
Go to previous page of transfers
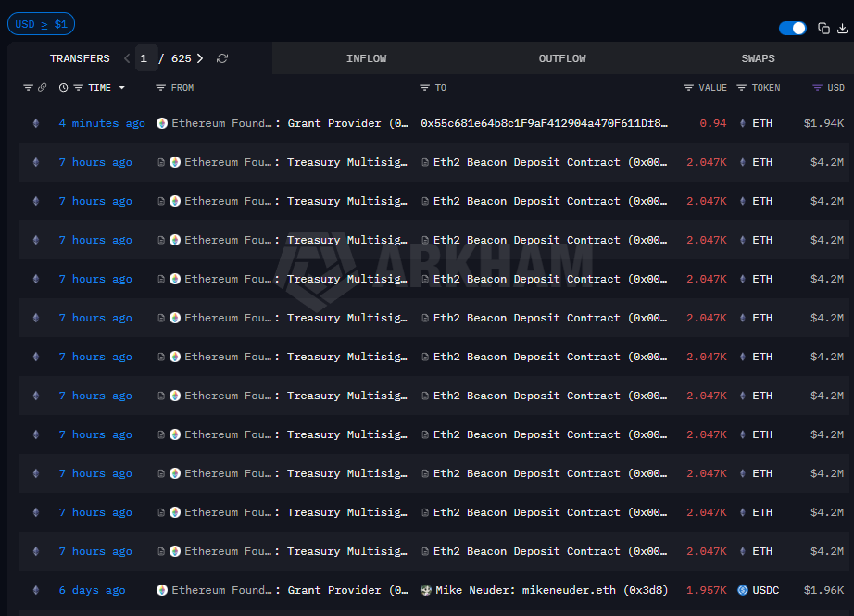click(127, 58)
